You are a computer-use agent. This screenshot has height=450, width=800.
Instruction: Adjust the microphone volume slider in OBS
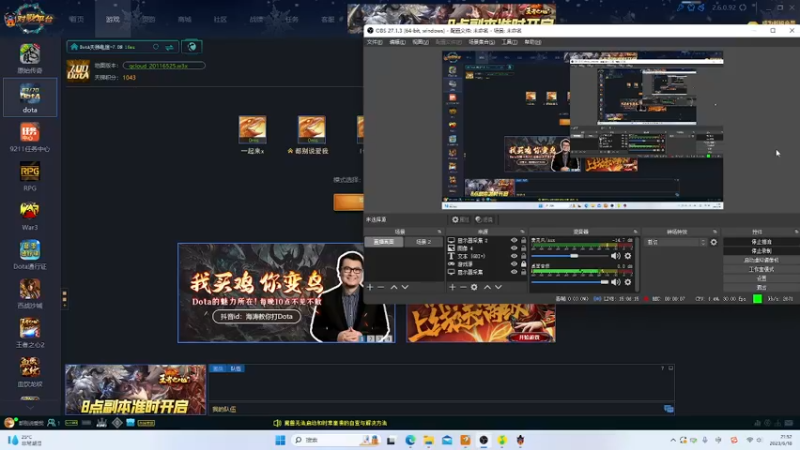click(x=570, y=256)
